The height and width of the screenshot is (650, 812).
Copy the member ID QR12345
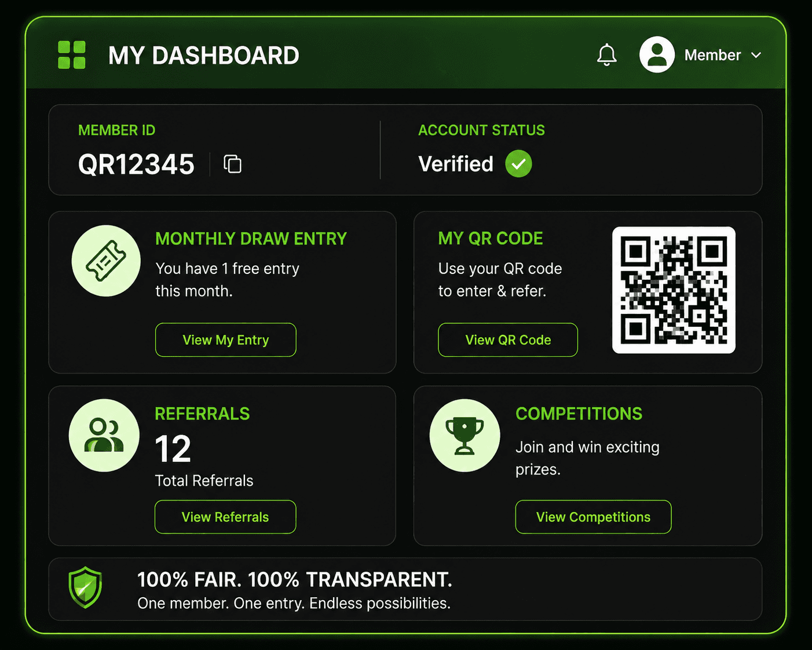coord(232,164)
